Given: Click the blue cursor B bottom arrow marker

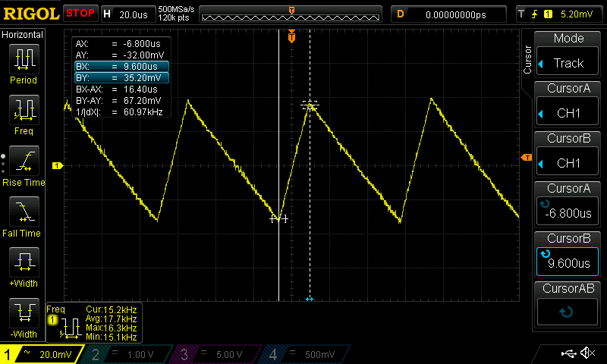Looking at the screenshot, I should pos(310,299).
